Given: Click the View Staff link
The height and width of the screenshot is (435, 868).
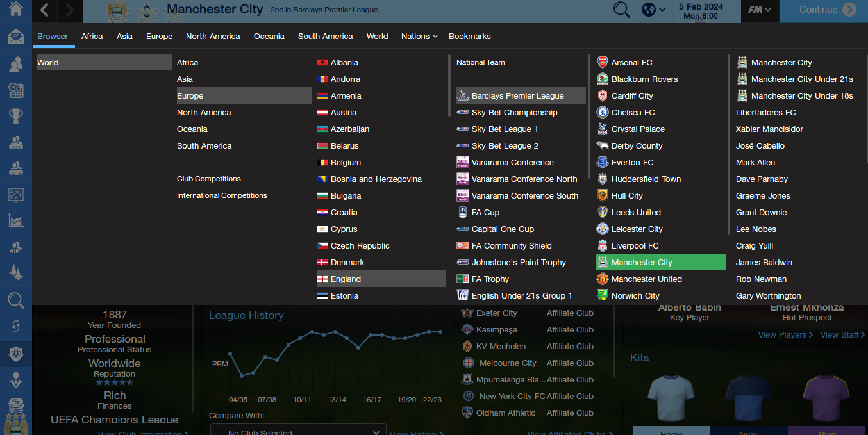Looking at the screenshot, I should [842, 335].
